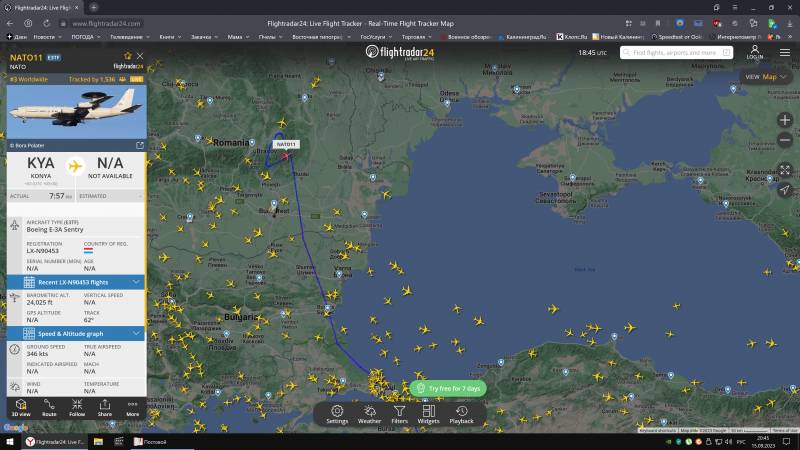Expand Recent LX-N90453 flights section
Screen dimensions: 800x450
76,282
